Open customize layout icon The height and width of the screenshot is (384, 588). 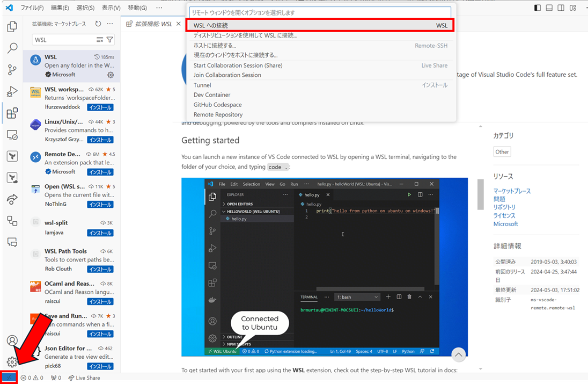(573, 8)
